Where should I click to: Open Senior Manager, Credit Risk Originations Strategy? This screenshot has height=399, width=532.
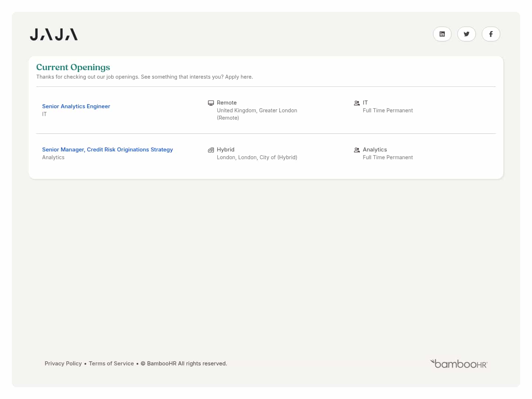[x=108, y=150]
